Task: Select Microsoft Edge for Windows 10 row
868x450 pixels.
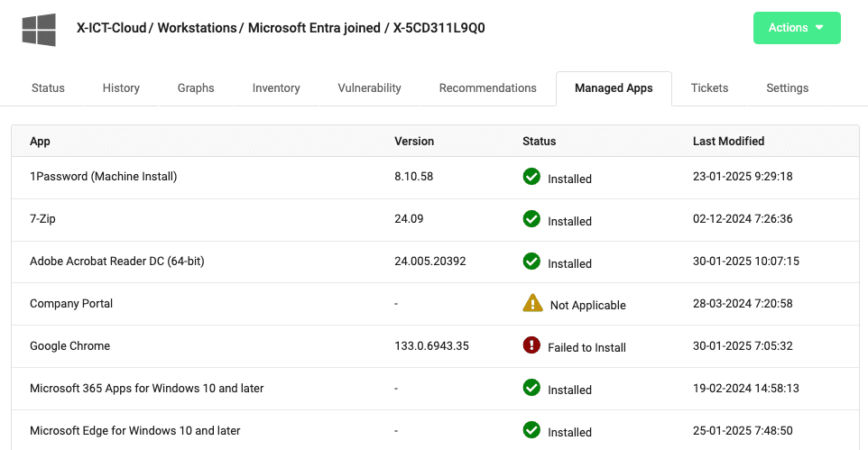Action: pos(435,430)
